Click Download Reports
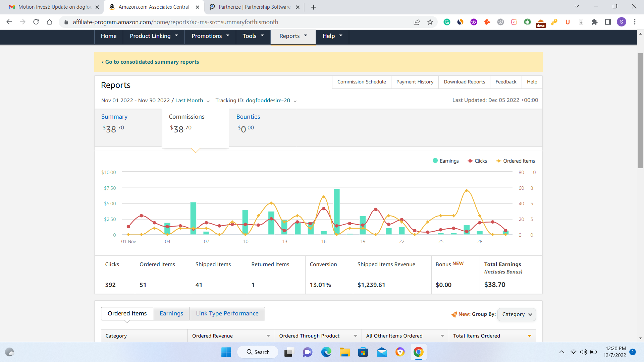This screenshot has height=362, width=644. [x=464, y=82]
